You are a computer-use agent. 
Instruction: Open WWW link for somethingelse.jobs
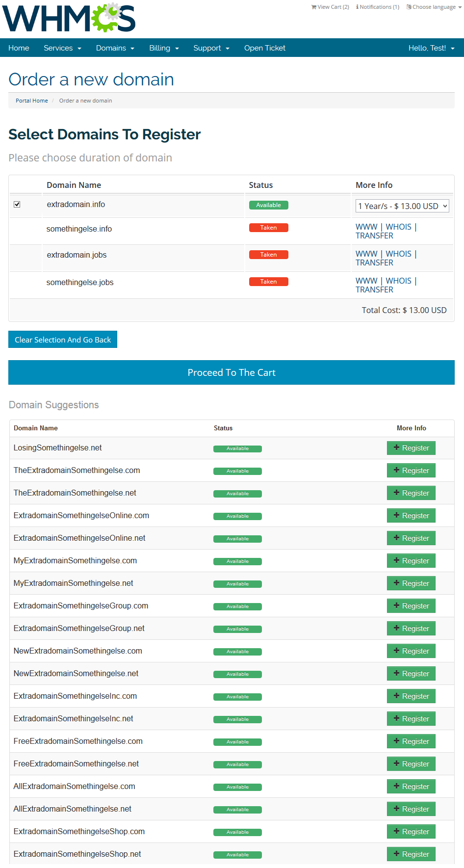tap(366, 281)
